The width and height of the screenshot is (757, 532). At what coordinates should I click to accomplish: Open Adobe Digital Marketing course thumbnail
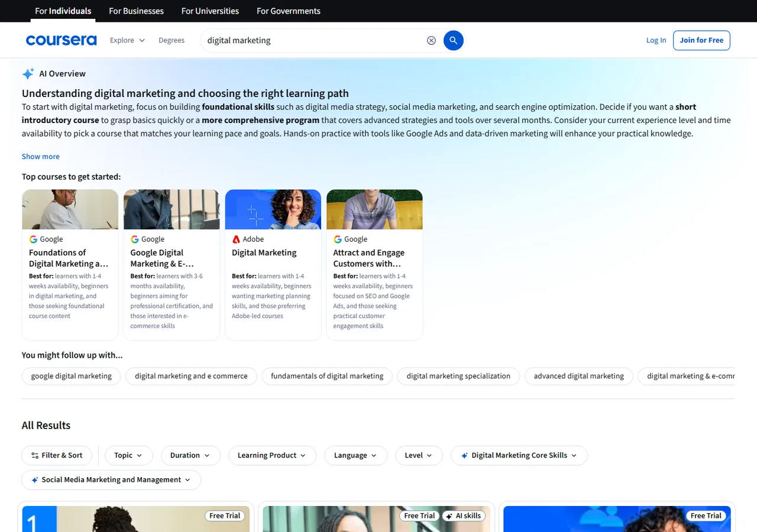click(273, 209)
